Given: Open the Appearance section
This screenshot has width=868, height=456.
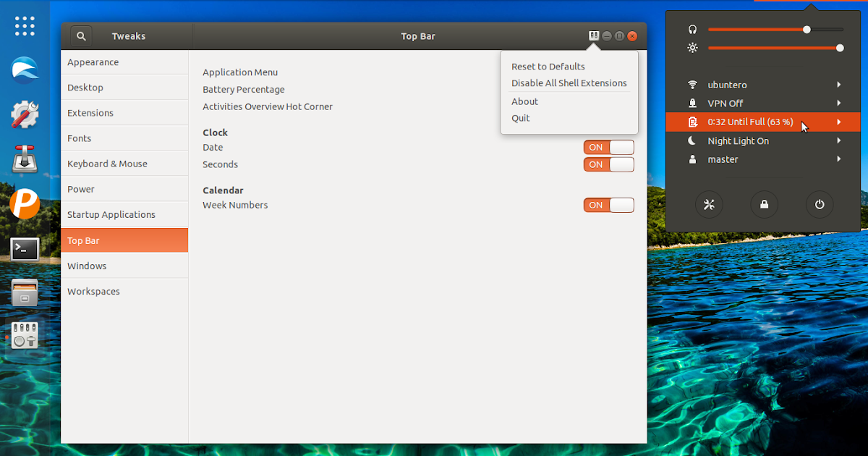Looking at the screenshot, I should click(x=124, y=62).
